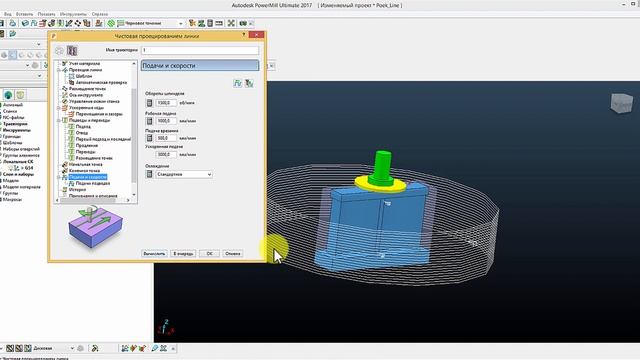Click the green toolpath strategies icon in toolbar
Image resolution: width=640 pixels, height=360 pixels.
(111, 23)
